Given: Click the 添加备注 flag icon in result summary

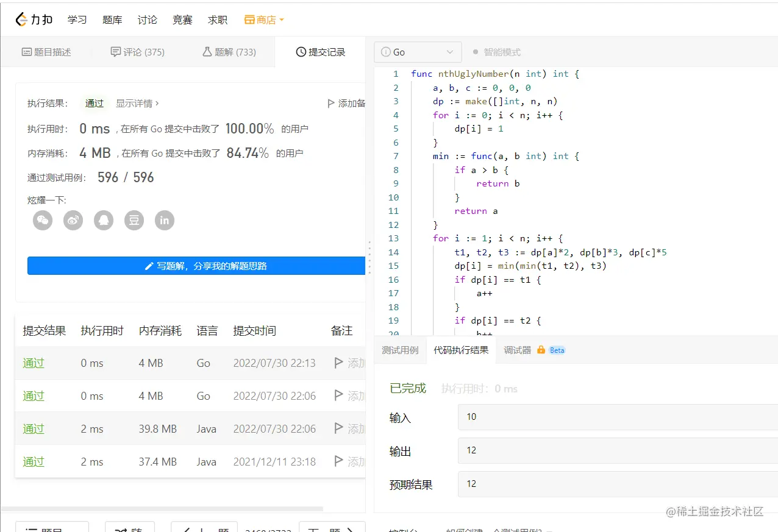Looking at the screenshot, I should (x=331, y=104).
